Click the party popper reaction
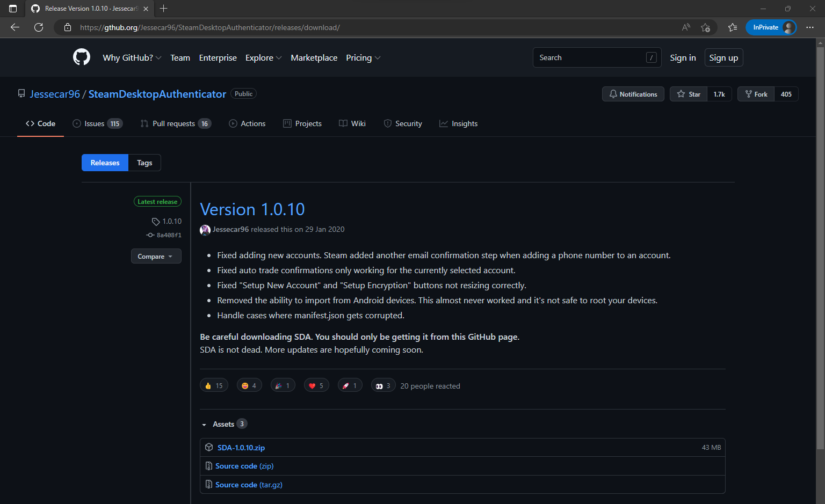Image resolution: width=825 pixels, height=504 pixels. tap(283, 385)
